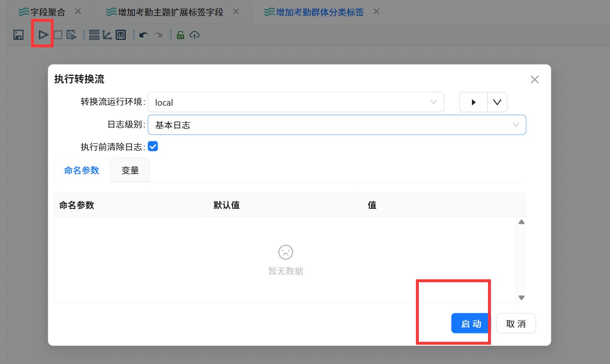610x364 pixels.
Task: Click the 启动 button
Action: 471,323
